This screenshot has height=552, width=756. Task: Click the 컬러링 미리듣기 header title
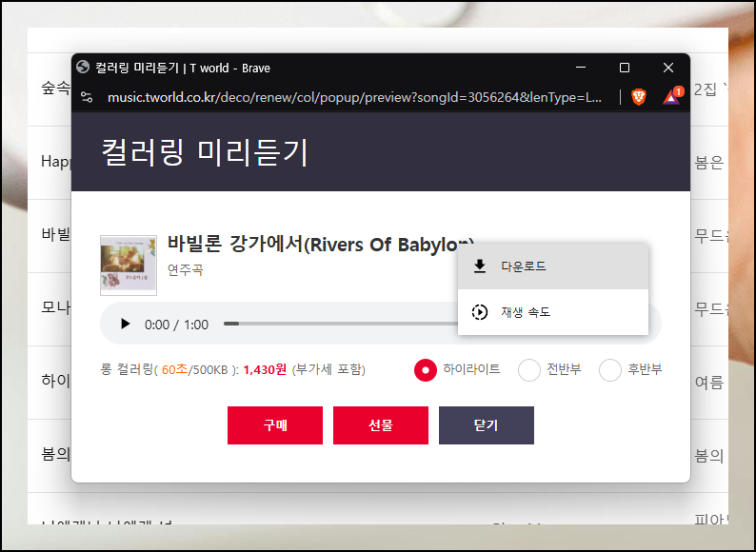coord(205,152)
